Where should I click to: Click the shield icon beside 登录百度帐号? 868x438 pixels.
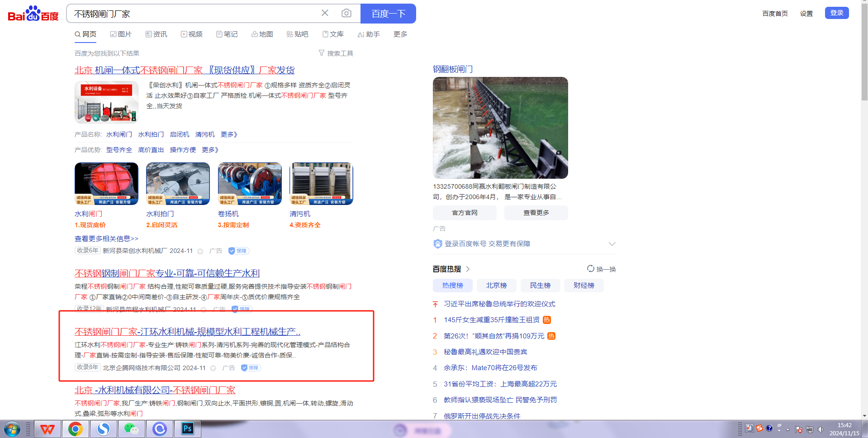pos(437,244)
